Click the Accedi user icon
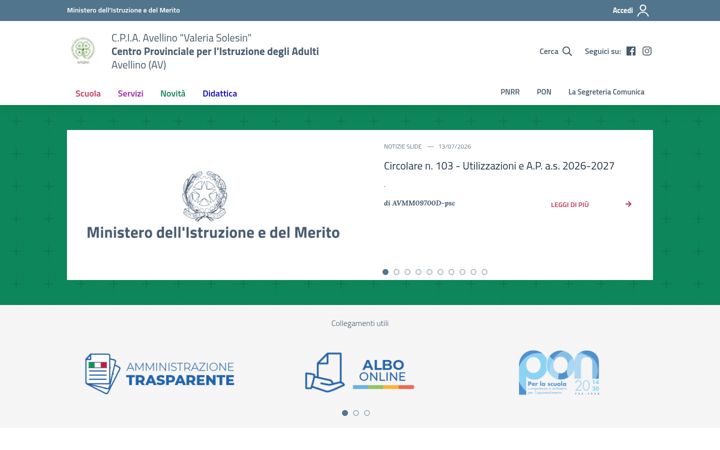The image size is (720, 450). pos(643,10)
